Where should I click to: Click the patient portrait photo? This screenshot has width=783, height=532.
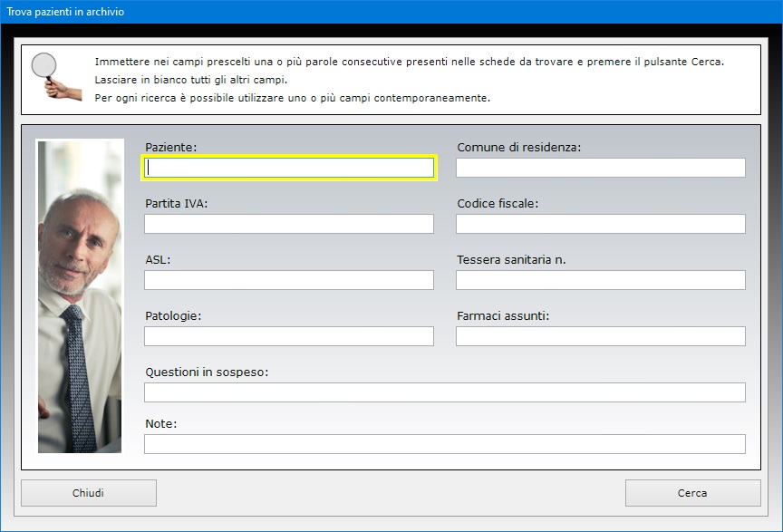(x=80, y=296)
